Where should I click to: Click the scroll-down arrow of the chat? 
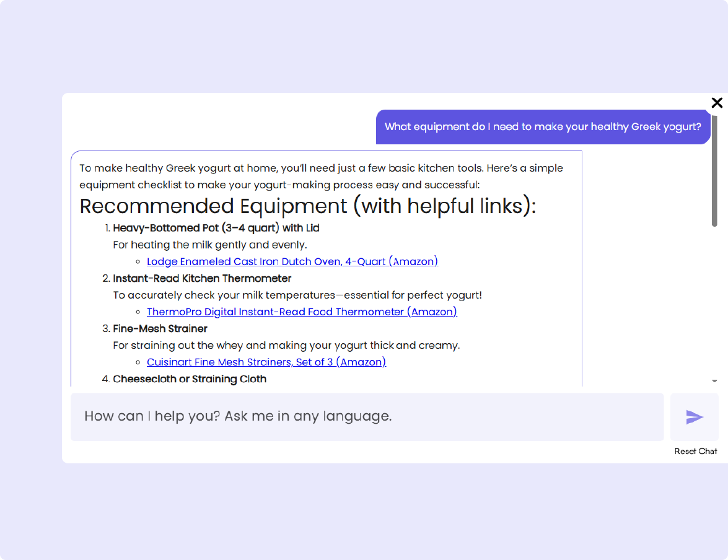714,381
